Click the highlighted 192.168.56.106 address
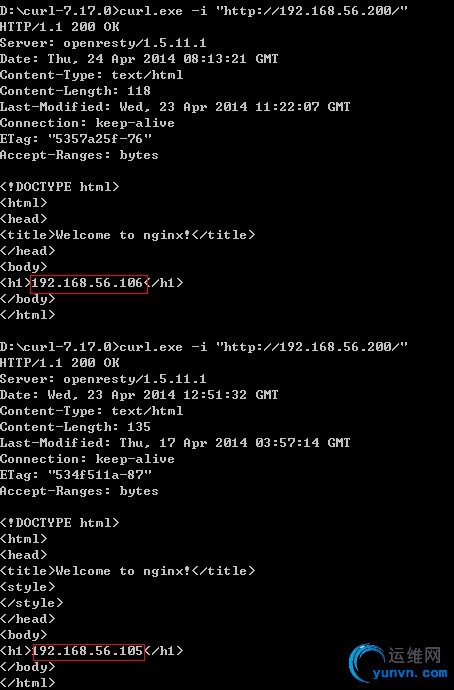Viewport: 454px width, 690px height. click(88, 283)
